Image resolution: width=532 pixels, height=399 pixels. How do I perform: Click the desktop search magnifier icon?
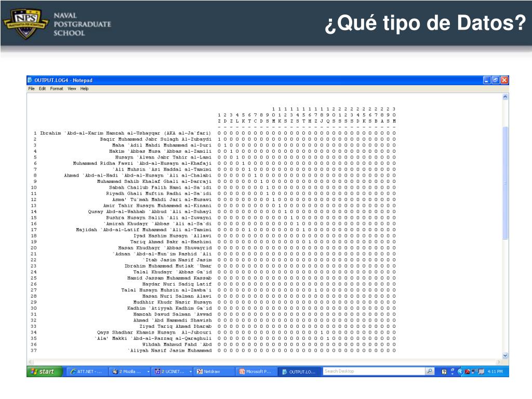[430, 371]
